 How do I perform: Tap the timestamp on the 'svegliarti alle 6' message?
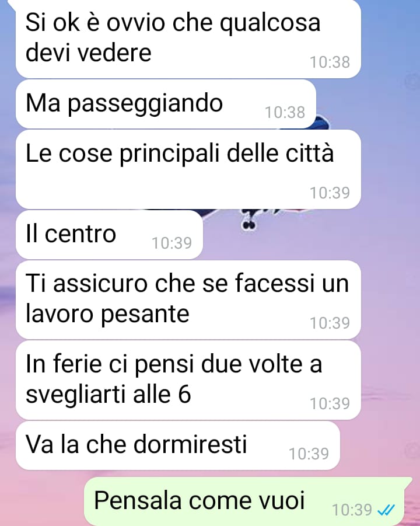pos(330,403)
